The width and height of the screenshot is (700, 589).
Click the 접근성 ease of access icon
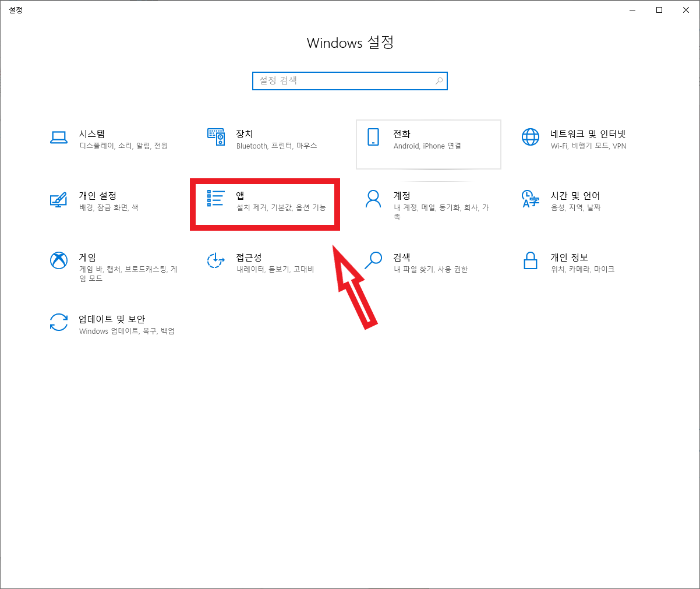216,260
